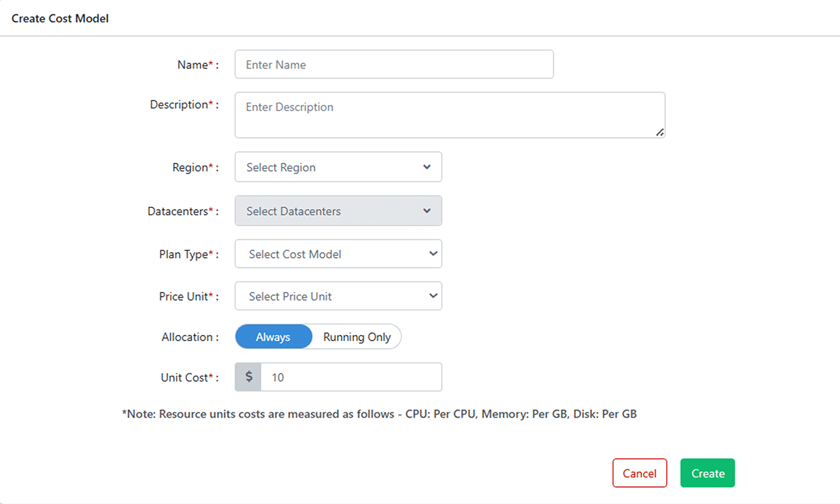Expand the Select Cost Model dropdown

coord(338,254)
